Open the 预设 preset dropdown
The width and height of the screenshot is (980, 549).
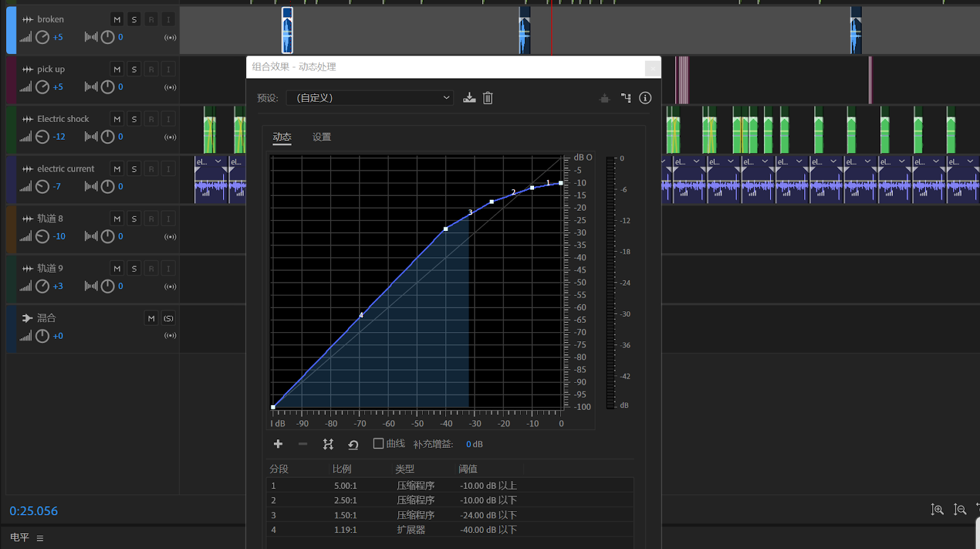[370, 98]
